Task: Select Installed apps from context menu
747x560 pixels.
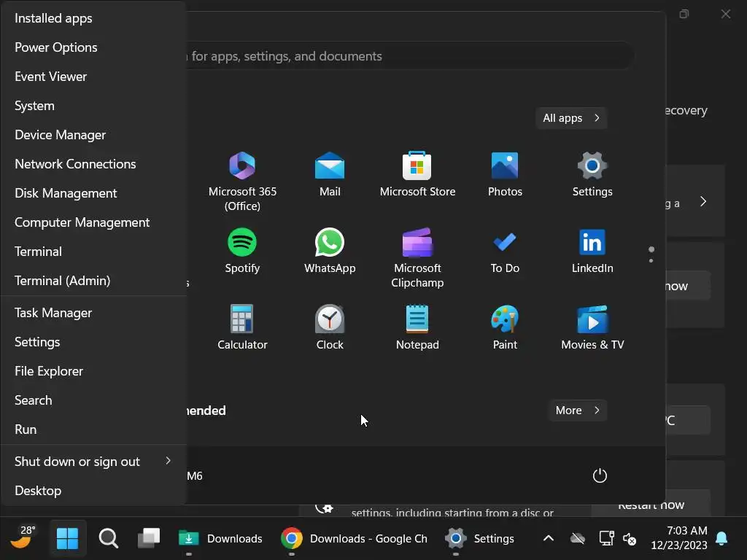Action: pyautogui.click(x=93, y=18)
